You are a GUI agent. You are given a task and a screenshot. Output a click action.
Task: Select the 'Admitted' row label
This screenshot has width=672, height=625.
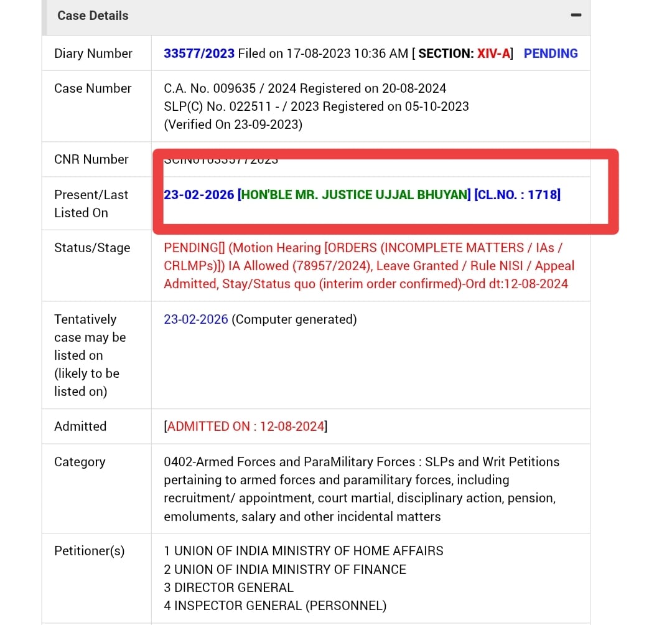80,426
